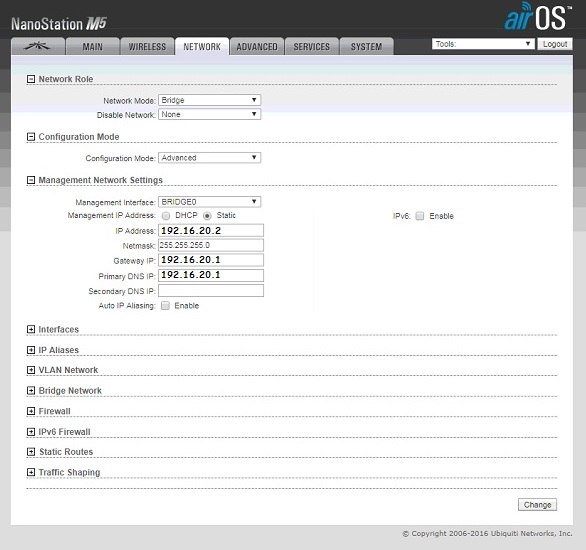Enable the IPv6 checkbox
The image size is (586, 550).
420,216
